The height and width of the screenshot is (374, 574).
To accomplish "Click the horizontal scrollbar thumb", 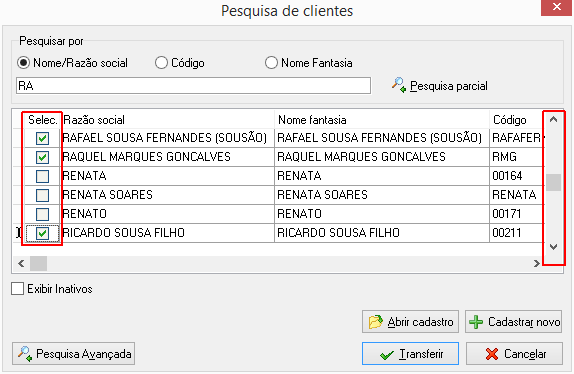I will click(38, 263).
